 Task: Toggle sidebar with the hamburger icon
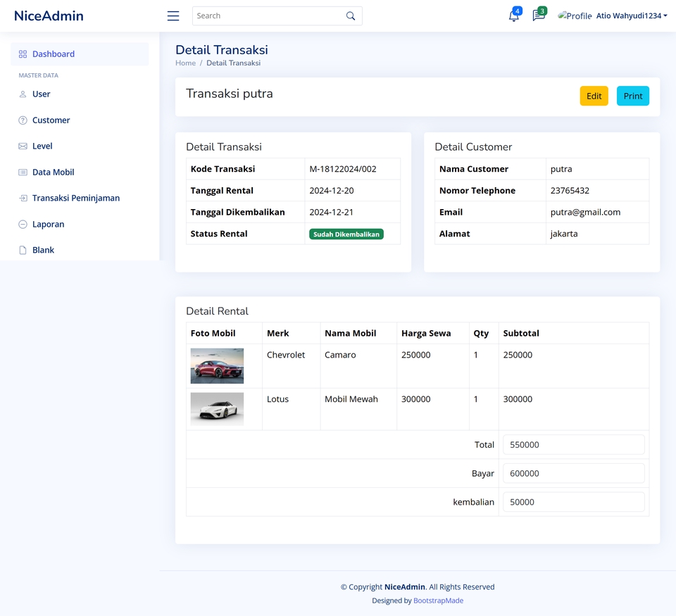tap(173, 16)
